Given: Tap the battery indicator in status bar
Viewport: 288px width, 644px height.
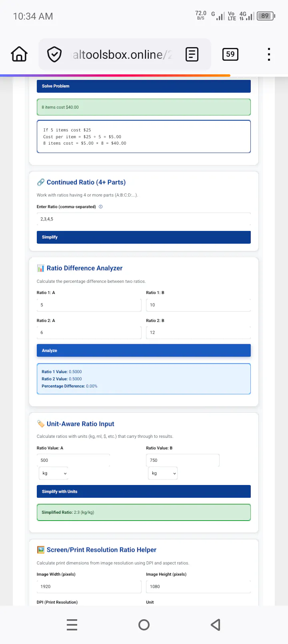Looking at the screenshot, I should 266,16.
